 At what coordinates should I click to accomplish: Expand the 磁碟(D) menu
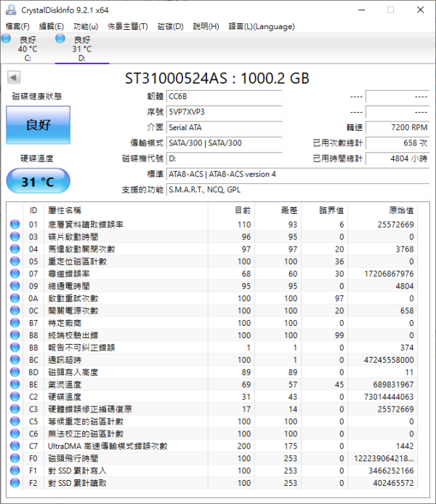click(x=170, y=27)
